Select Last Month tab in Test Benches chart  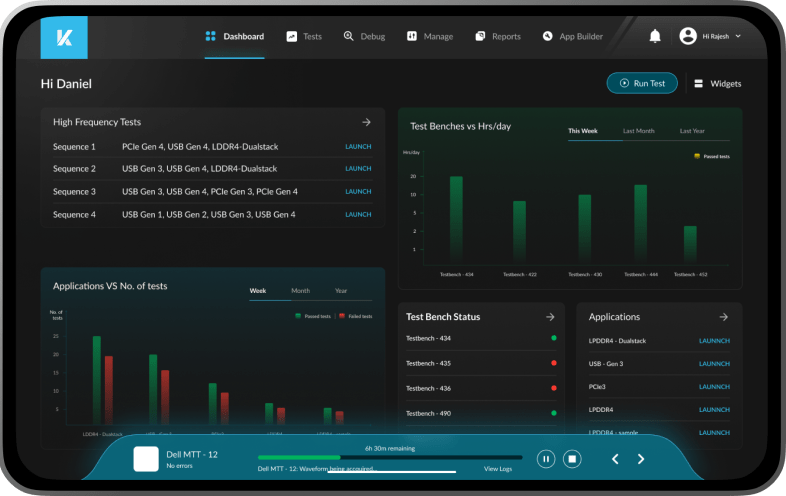click(639, 131)
